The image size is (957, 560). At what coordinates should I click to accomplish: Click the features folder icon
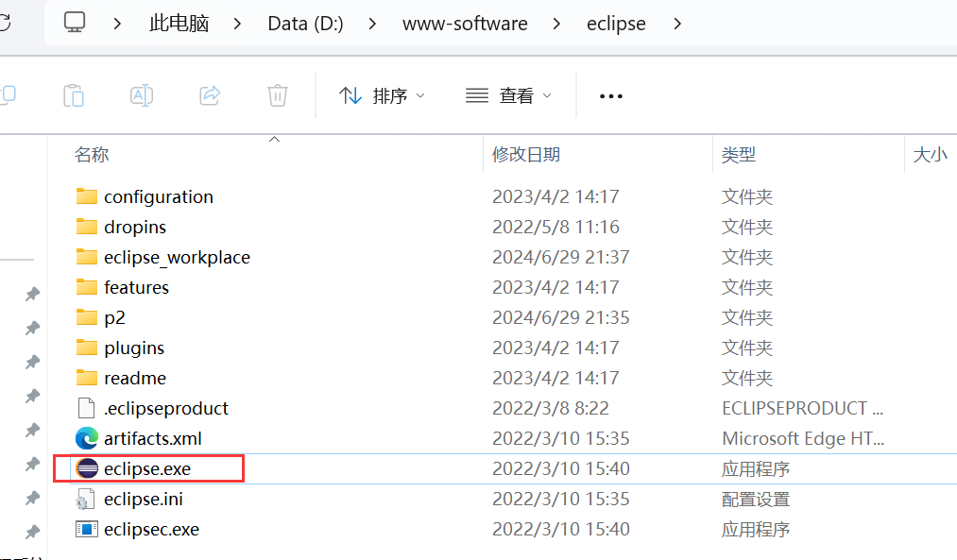coord(87,287)
